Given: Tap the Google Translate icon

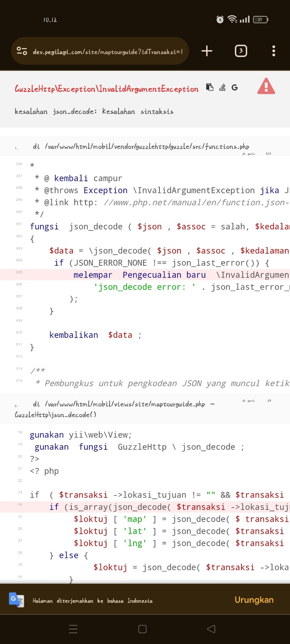Looking at the screenshot, I should pyautogui.click(x=16, y=600).
